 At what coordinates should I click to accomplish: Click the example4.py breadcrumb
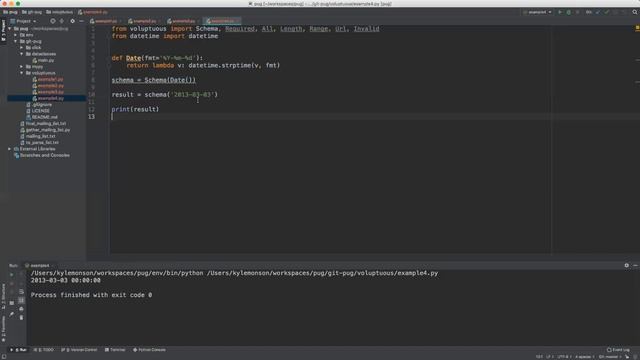93,12
